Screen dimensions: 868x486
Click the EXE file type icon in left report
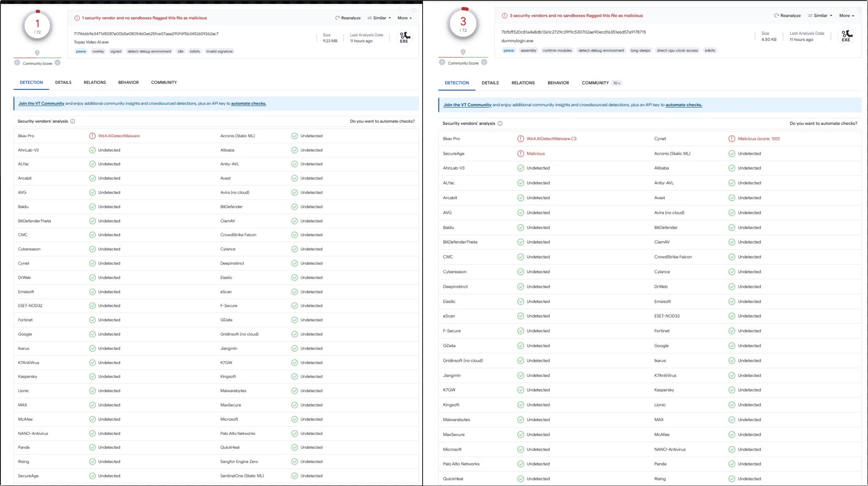click(405, 37)
